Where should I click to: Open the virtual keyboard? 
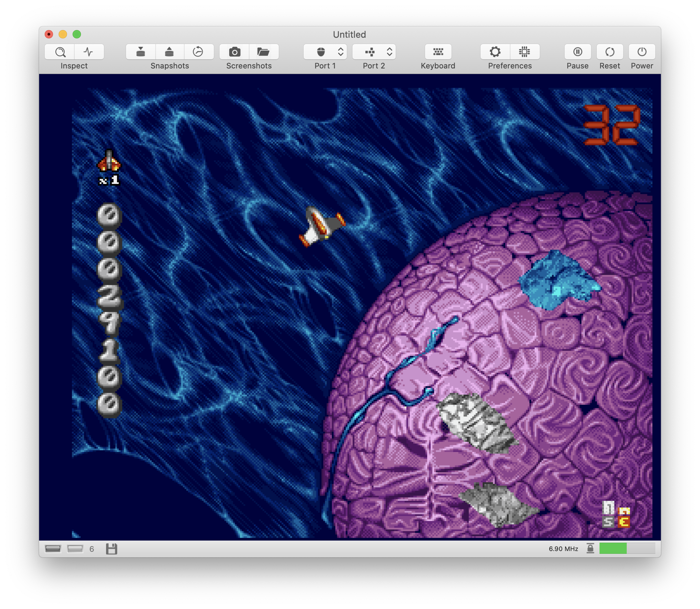pyautogui.click(x=438, y=52)
